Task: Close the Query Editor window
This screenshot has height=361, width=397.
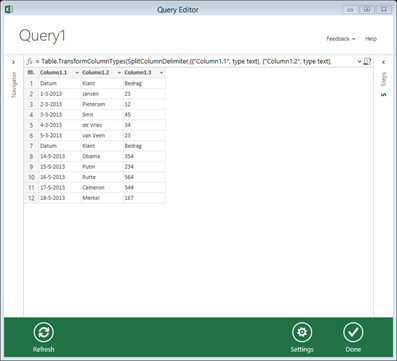Action: (x=384, y=10)
